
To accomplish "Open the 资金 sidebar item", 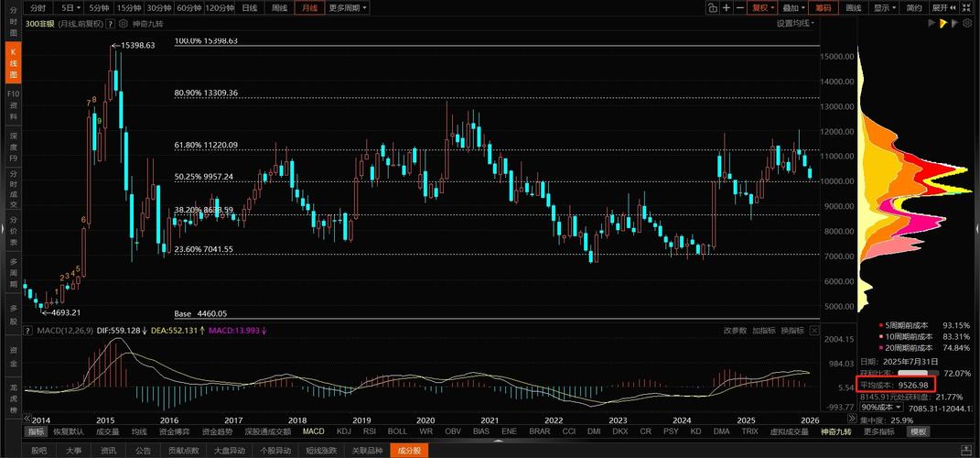I will (x=13, y=354).
